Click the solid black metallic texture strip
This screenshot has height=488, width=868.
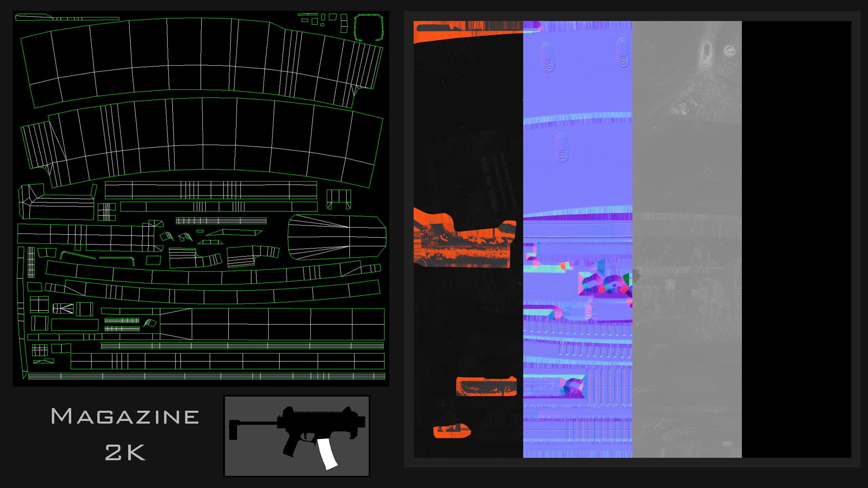pos(796,239)
